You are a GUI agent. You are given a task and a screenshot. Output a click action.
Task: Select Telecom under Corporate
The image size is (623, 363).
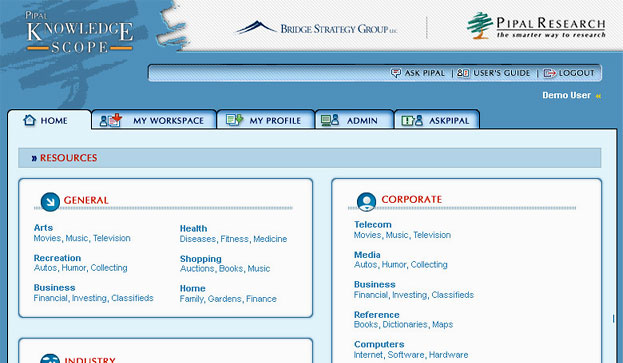(373, 224)
